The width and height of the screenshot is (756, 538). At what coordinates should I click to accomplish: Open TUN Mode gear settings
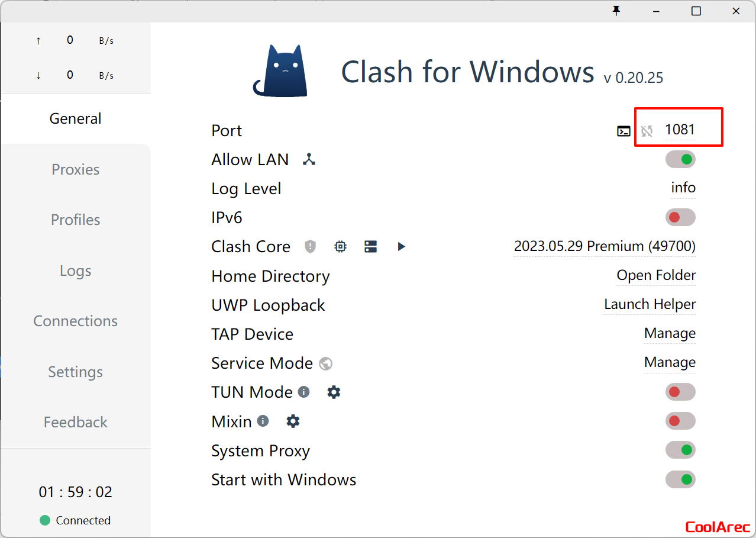pyautogui.click(x=334, y=392)
